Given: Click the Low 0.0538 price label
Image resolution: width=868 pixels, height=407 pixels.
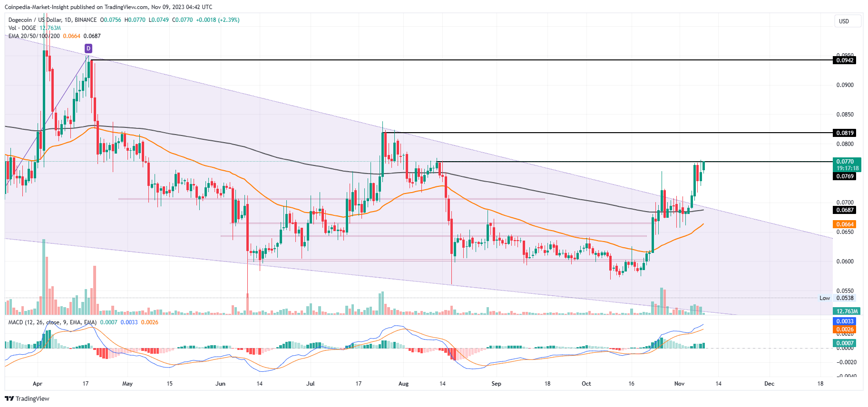Looking at the screenshot, I should pyautogui.click(x=837, y=298).
